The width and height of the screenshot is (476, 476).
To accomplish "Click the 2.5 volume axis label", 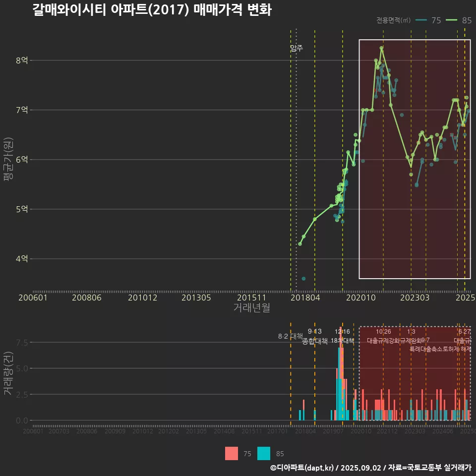I will [x=22, y=395].
